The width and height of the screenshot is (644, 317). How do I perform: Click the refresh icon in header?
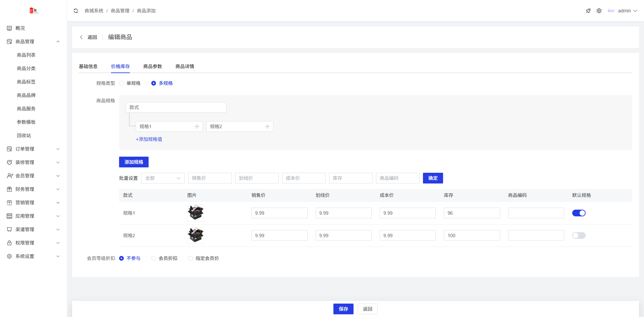(x=76, y=11)
